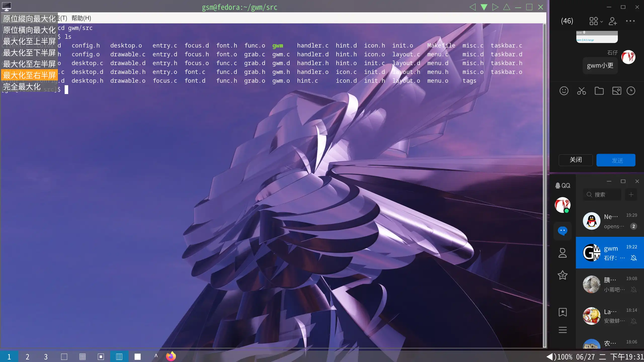The width and height of the screenshot is (644, 362).
Task: Click the QQ notification mute toggle for gwm chat
Action: click(x=633, y=258)
